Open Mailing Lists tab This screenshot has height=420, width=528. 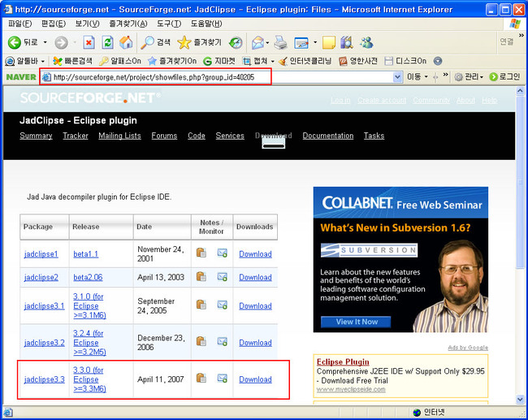120,136
